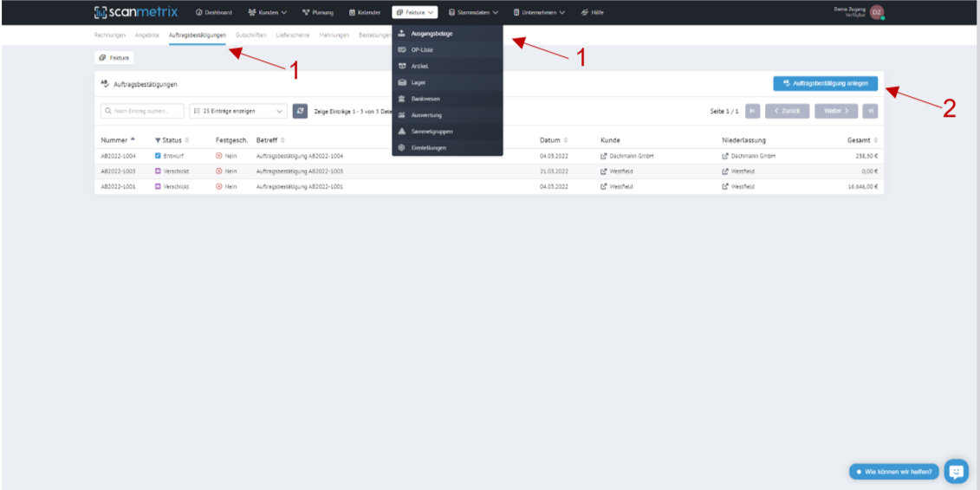The width and height of the screenshot is (980, 490).
Task: Select OP-Liste in Faktura menu
Action: pos(447,49)
